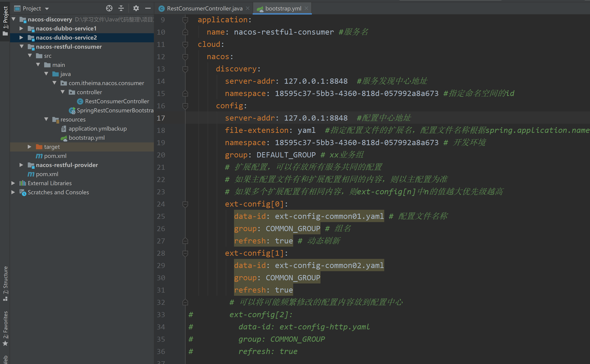Select RestConsumerController class in tree
590x364 pixels.
(x=117, y=101)
